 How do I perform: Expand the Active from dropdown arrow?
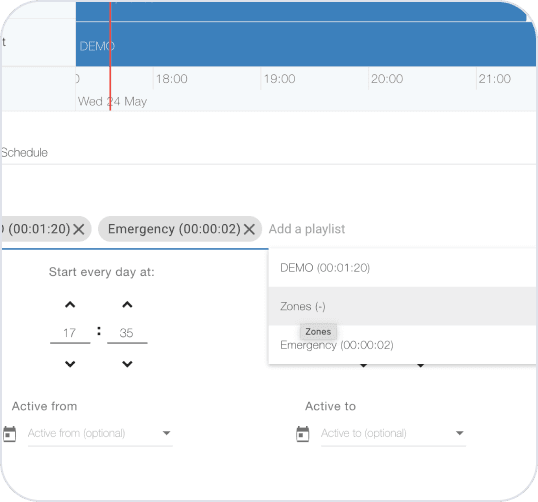(x=166, y=433)
